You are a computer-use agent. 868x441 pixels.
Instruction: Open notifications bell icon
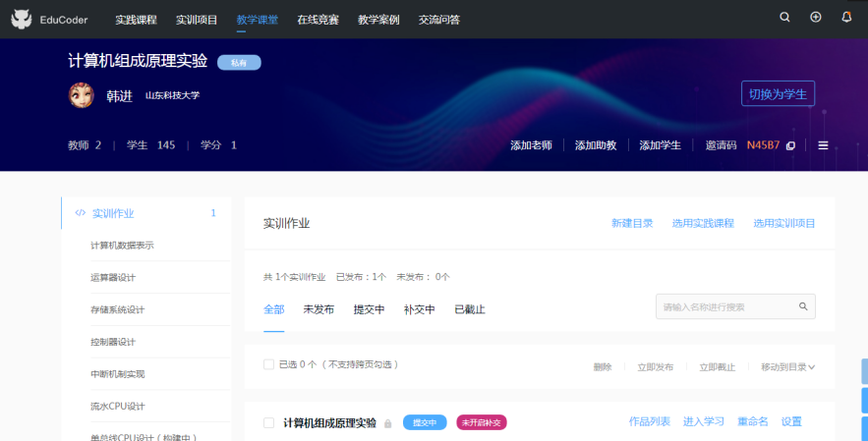click(x=846, y=18)
